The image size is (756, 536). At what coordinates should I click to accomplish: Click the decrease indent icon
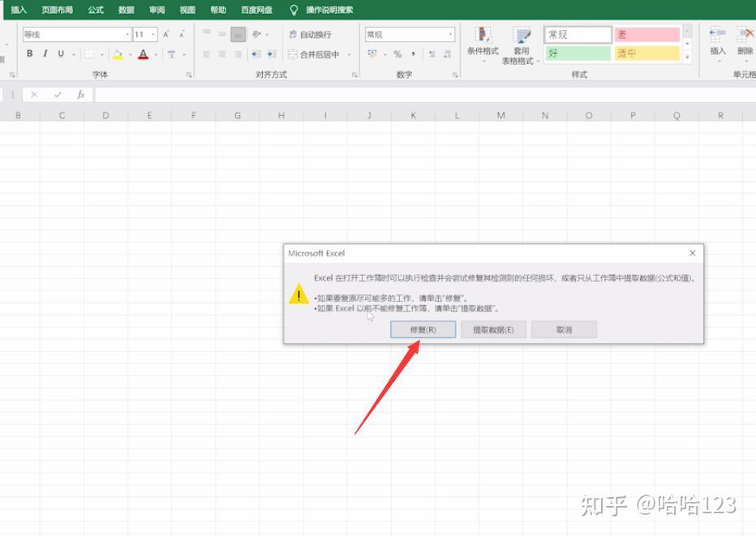[256, 54]
